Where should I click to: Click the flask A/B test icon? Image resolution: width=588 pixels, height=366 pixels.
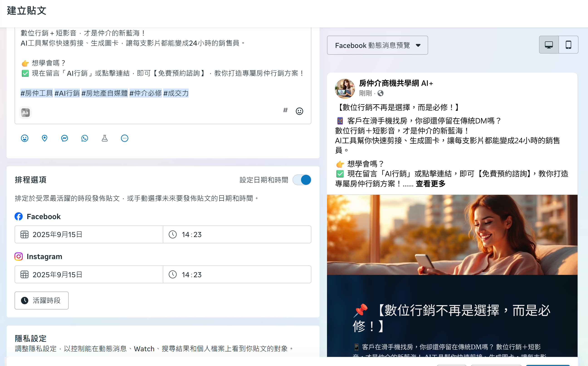[105, 138]
